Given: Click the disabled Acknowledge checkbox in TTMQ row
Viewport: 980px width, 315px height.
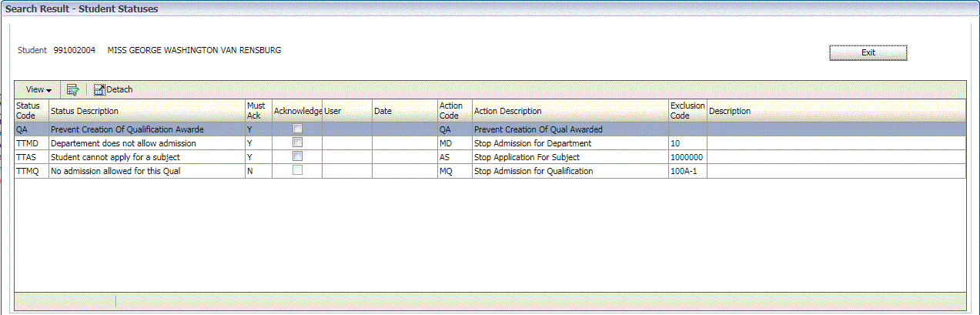Looking at the screenshot, I should pos(297,170).
